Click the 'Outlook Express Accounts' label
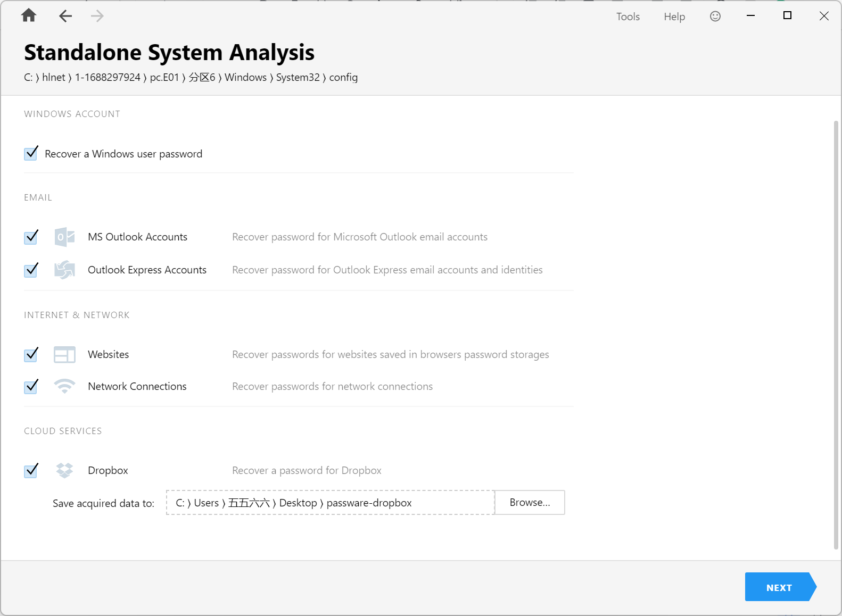Screen dimensions: 842x616 [147, 270]
